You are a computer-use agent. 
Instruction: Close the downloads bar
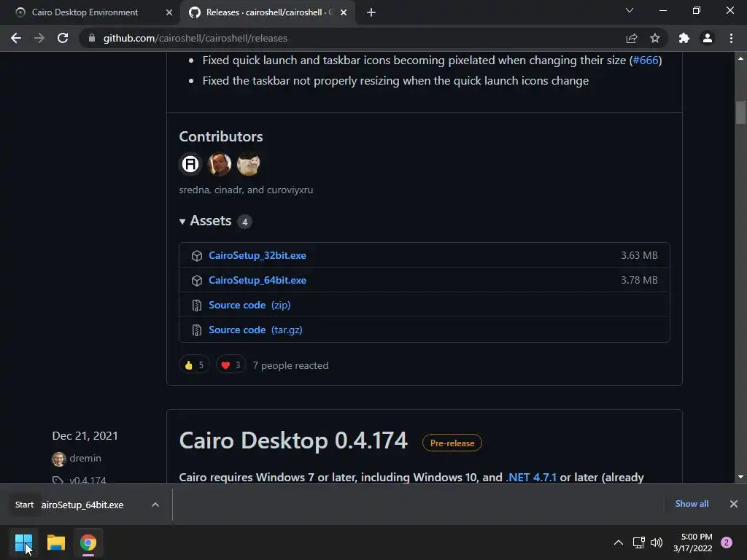[x=734, y=504]
